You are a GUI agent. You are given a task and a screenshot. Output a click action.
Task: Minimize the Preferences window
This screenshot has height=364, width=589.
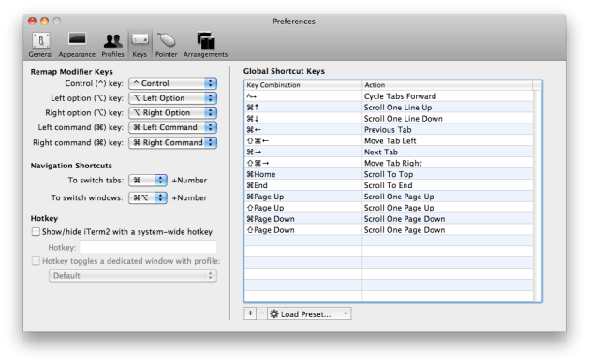click(45, 21)
